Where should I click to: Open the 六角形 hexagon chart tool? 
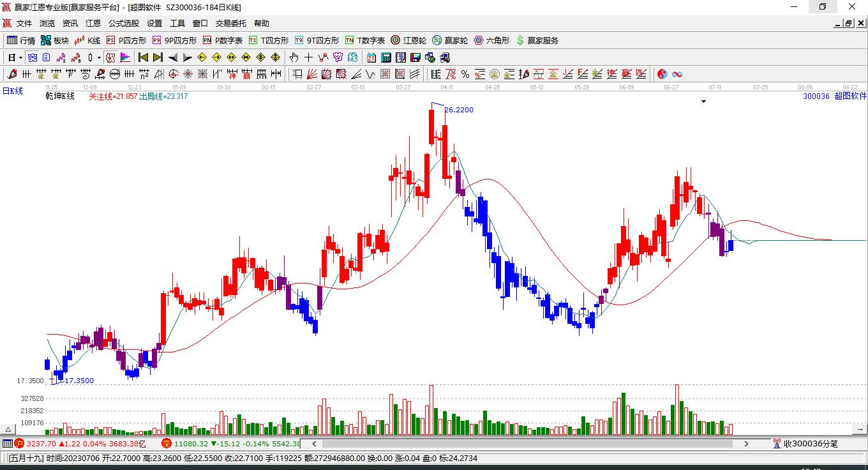[x=491, y=40]
